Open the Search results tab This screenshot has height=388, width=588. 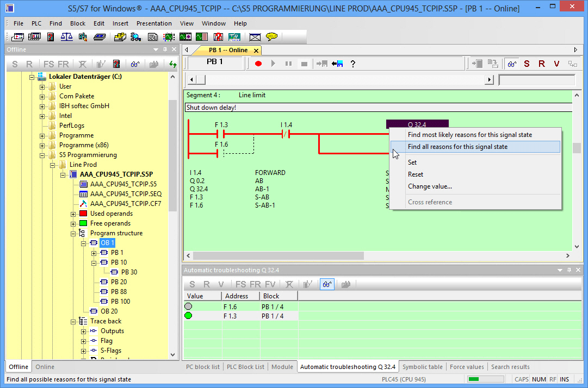[510, 367]
